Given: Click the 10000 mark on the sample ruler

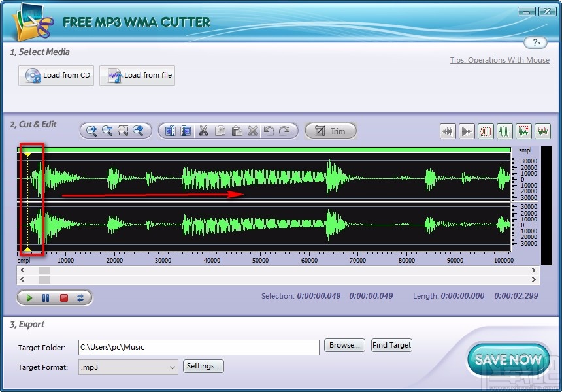Looking at the screenshot, I should tap(65, 261).
